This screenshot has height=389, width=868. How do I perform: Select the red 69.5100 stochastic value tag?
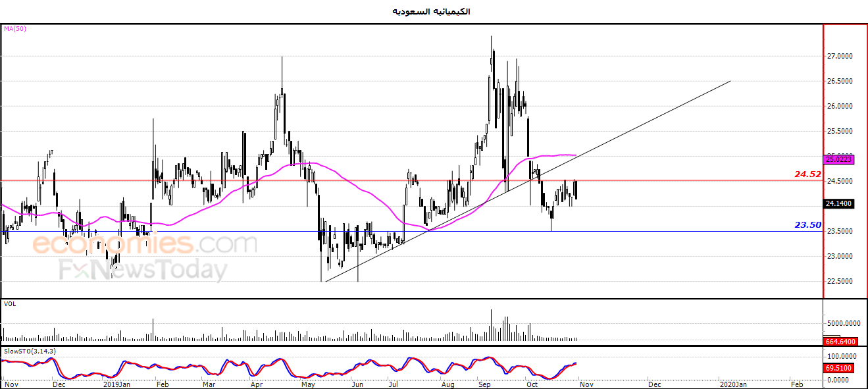[x=839, y=369]
